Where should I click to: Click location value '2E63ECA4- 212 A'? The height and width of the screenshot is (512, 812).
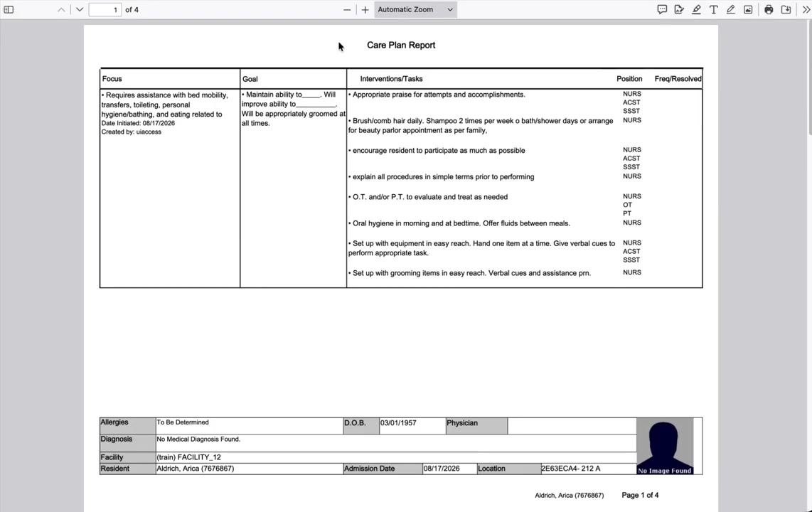[571, 469]
